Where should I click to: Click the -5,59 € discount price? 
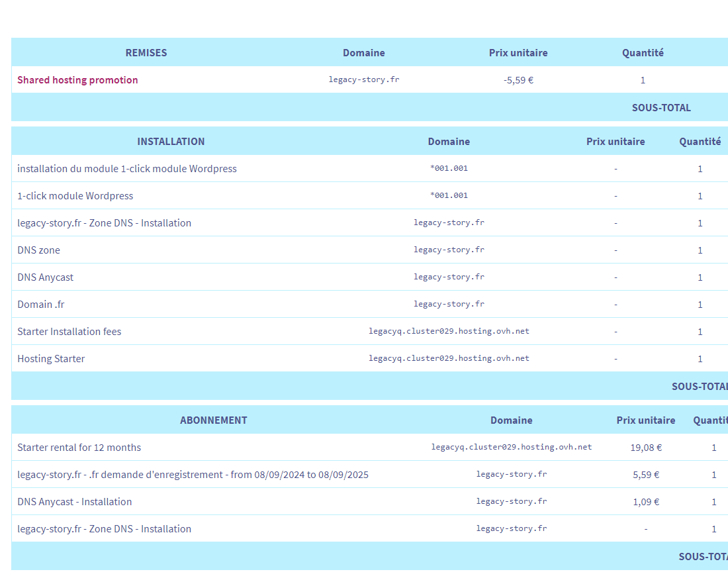(518, 80)
